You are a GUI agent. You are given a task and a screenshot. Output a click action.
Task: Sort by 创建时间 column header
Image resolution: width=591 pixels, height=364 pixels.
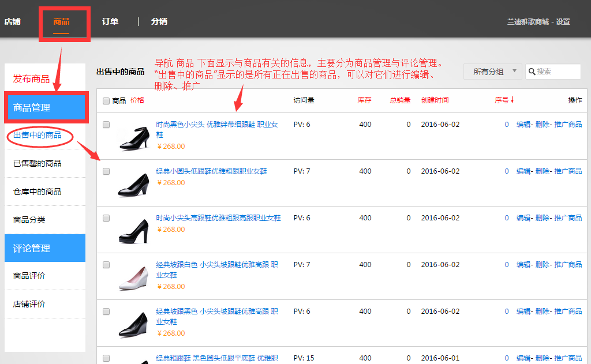tap(435, 100)
